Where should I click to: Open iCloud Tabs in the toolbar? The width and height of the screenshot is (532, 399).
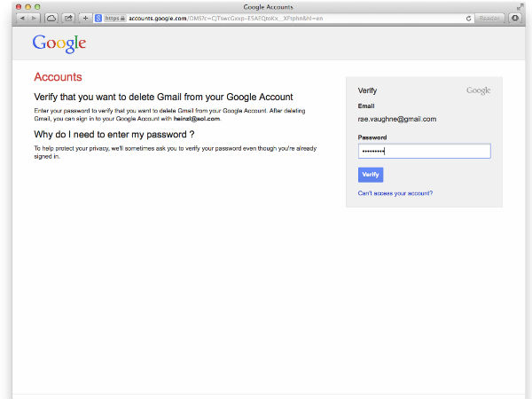pos(51,18)
